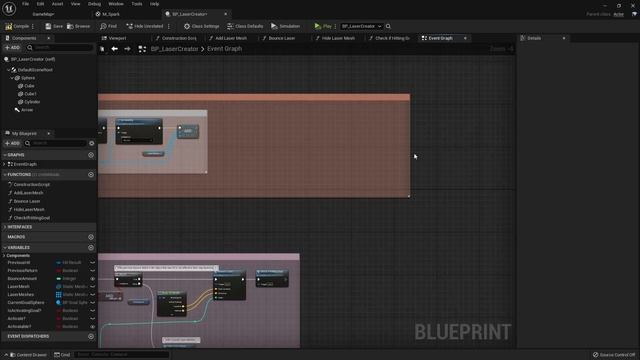Add new variable with Variables plus icon
The height and width of the screenshot is (360, 640).
[91, 247]
